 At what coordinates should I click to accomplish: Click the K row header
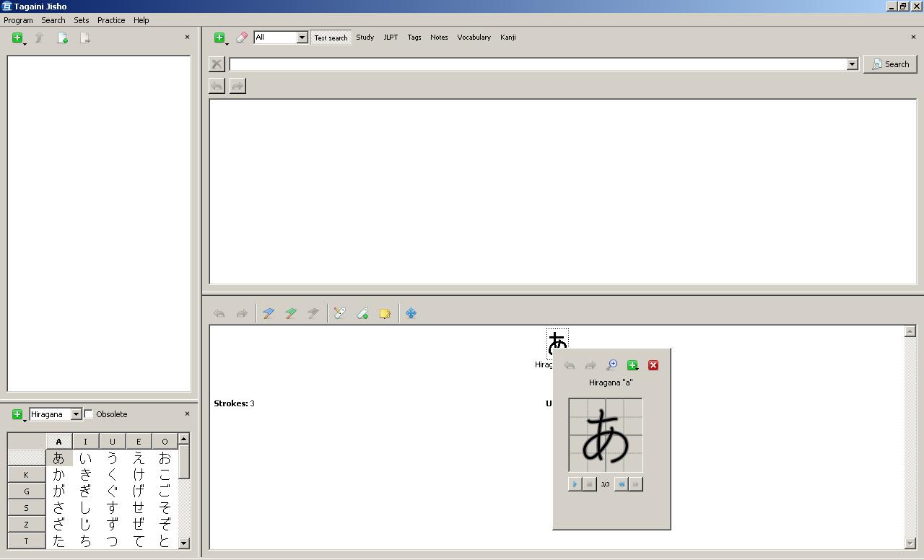[x=27, y=475]
